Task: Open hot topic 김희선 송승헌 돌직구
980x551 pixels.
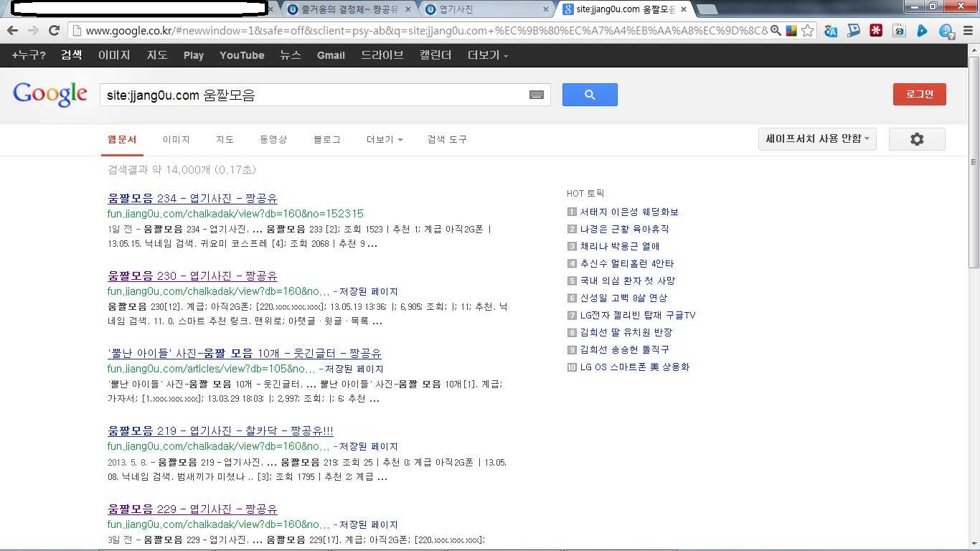Action: point(625,350)
